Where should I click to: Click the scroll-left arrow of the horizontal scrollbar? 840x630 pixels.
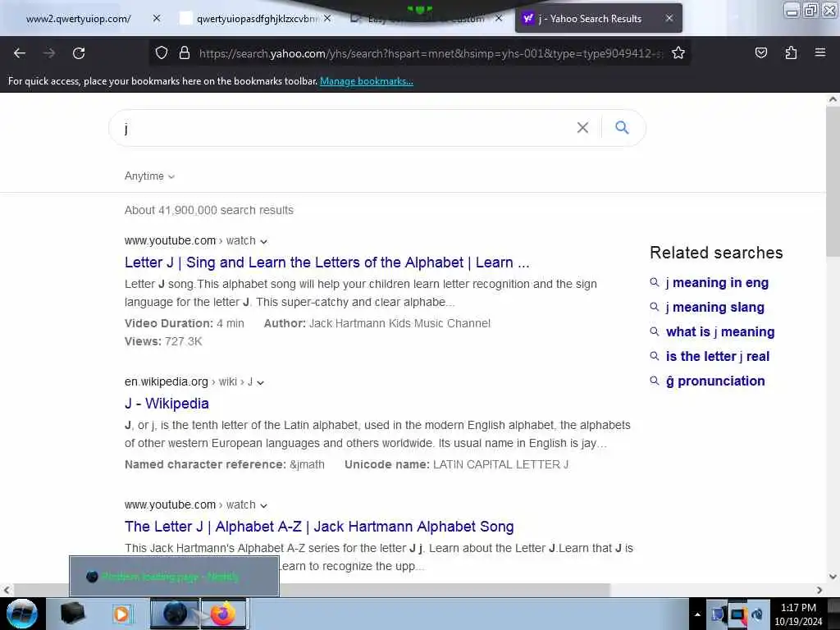[x=6, y=590]
